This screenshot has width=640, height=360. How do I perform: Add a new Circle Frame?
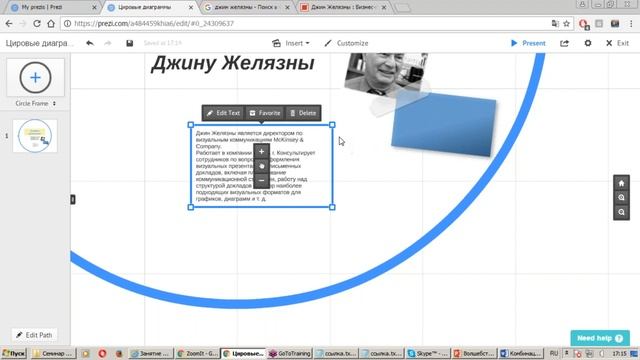[x=36, y=78]
